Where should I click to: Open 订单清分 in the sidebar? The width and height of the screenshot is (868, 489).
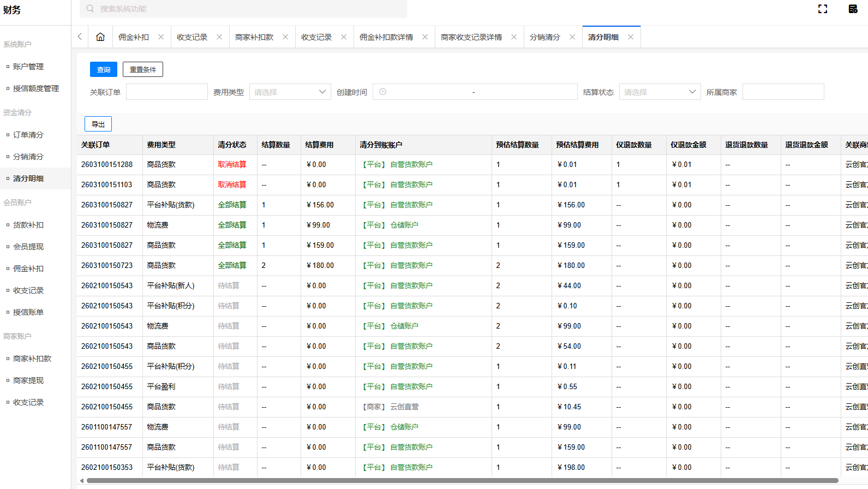28,135
